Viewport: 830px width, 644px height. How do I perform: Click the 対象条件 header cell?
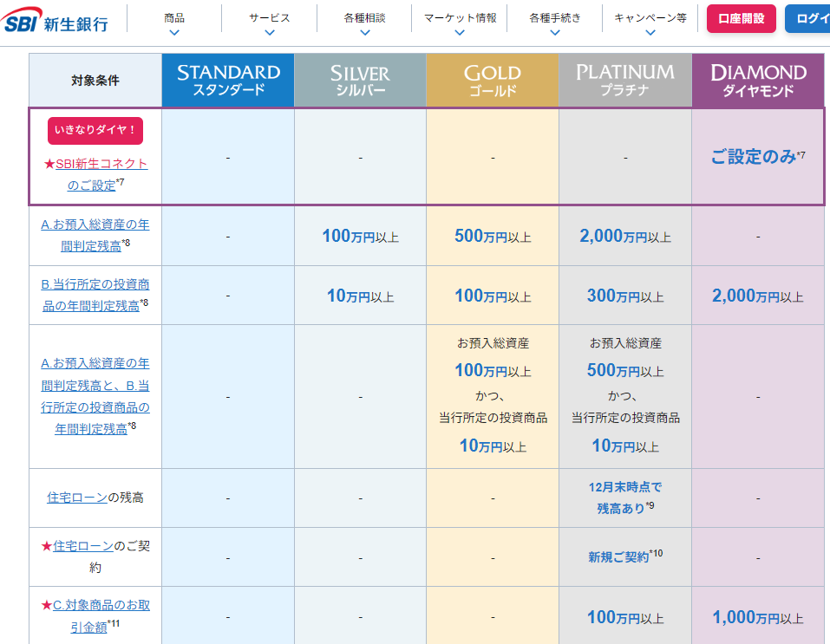coord(95,81)
